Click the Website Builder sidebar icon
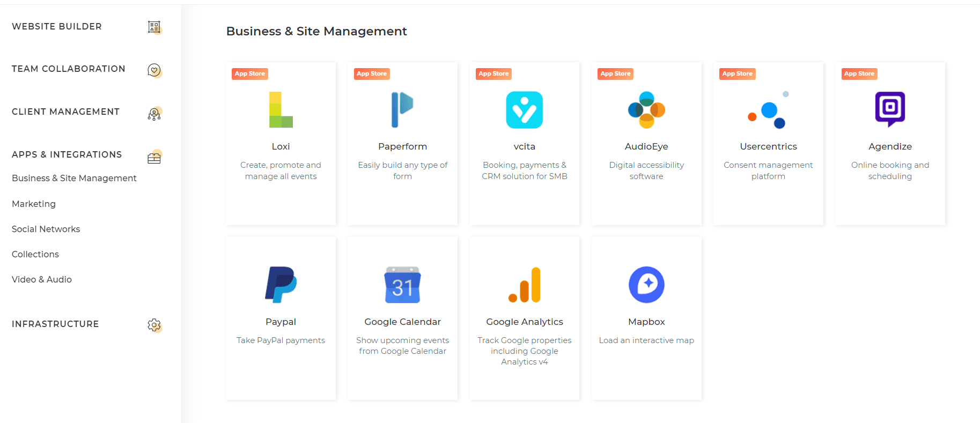This screenshot has height=423, width=980. coord(154,27)
